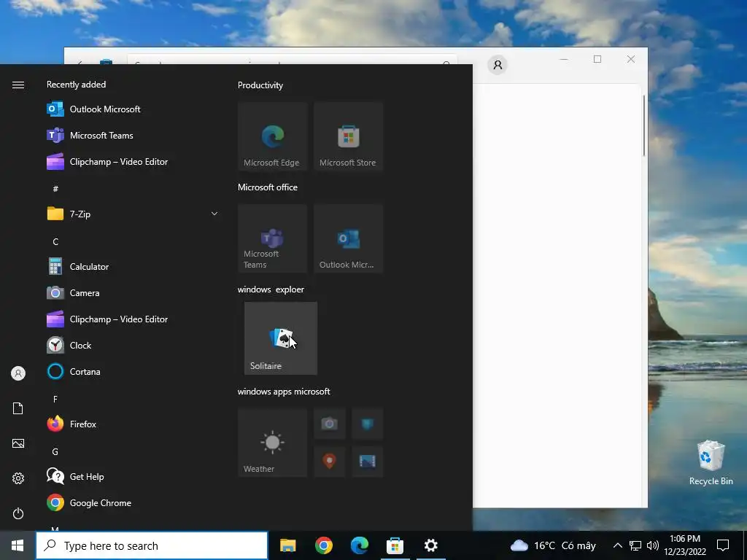
Task: Expand the 7-Zip folder chevron
Action: coord(214,214)
